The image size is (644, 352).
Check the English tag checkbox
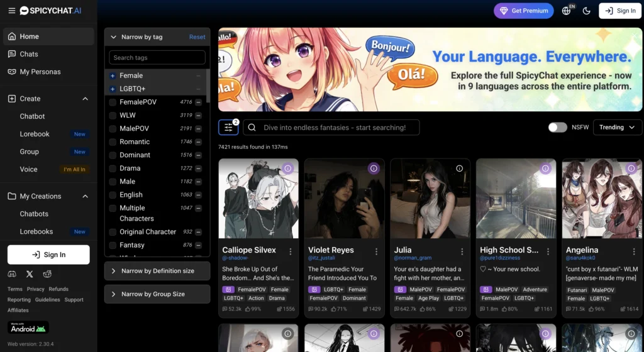point(113,195)
